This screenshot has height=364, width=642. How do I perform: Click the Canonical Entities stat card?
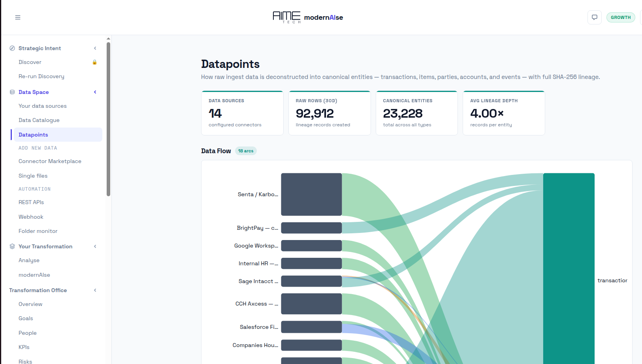click(417, 113)
